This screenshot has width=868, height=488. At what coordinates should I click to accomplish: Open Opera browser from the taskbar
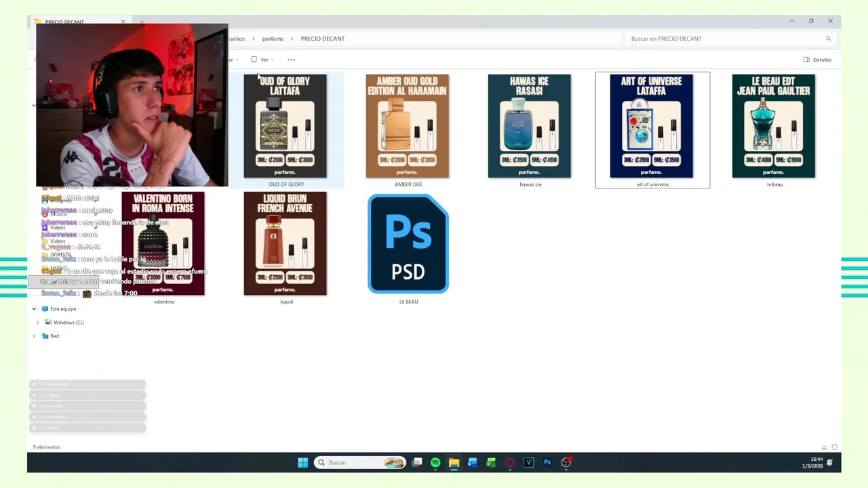tap(510, 462)
